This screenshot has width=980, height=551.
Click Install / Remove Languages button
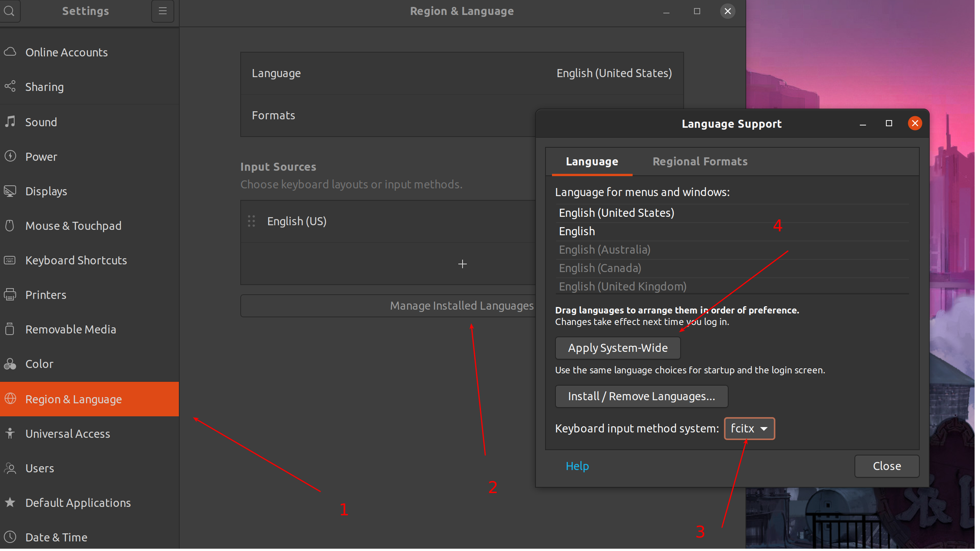pyautogui.click(x=641, y=396)
